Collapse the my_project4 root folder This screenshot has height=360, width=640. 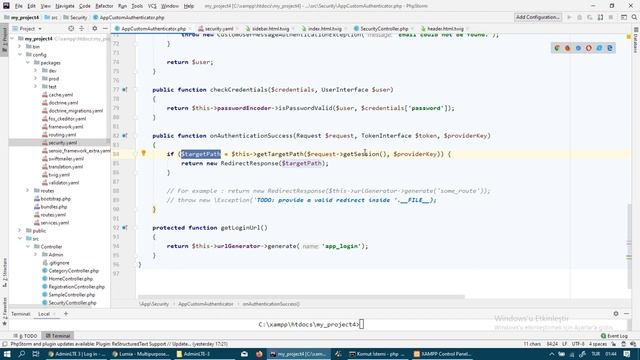(x=12, y=39)
